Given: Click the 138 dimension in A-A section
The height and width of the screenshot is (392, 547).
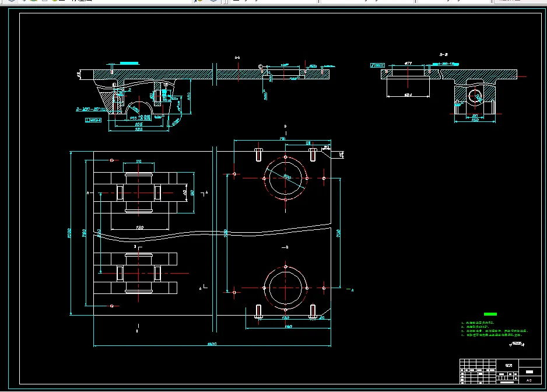Looking at the screenshot, I should pos(138,129).
